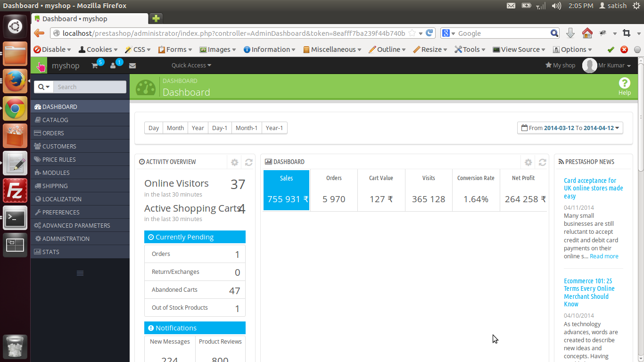Bookmark this page with the star icon
This screenshot has width=644, height=362.
tap(412, 33)
